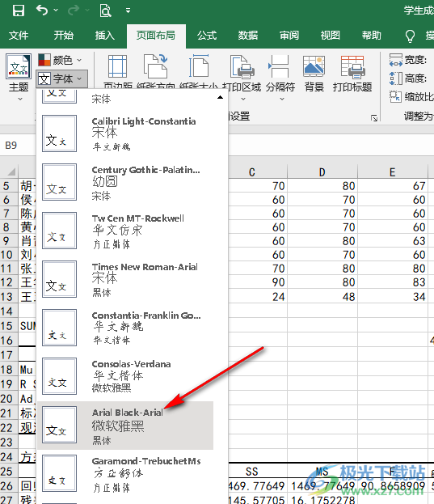The height and width of the screenshot is (504, 434).
Task: Choose Arial Black-Arial font theme
Action: click(125, 426)
